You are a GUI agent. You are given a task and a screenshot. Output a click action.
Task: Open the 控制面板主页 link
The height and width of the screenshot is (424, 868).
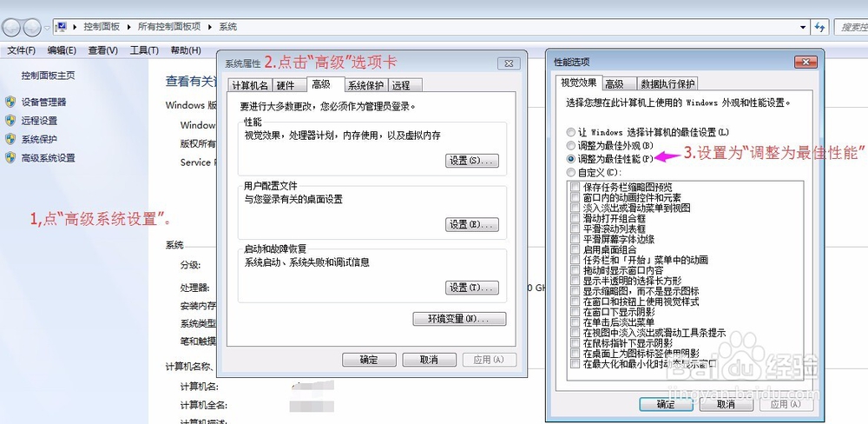coord(48,76)
